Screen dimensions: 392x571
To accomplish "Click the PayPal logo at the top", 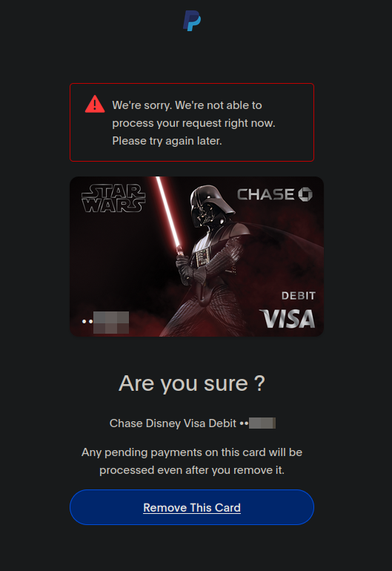I will 192,21.
